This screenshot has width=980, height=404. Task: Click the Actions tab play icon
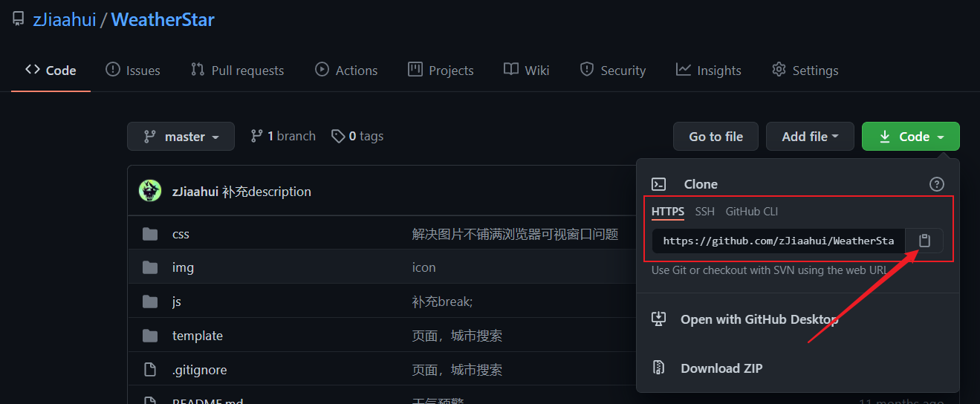pos(322,69)
